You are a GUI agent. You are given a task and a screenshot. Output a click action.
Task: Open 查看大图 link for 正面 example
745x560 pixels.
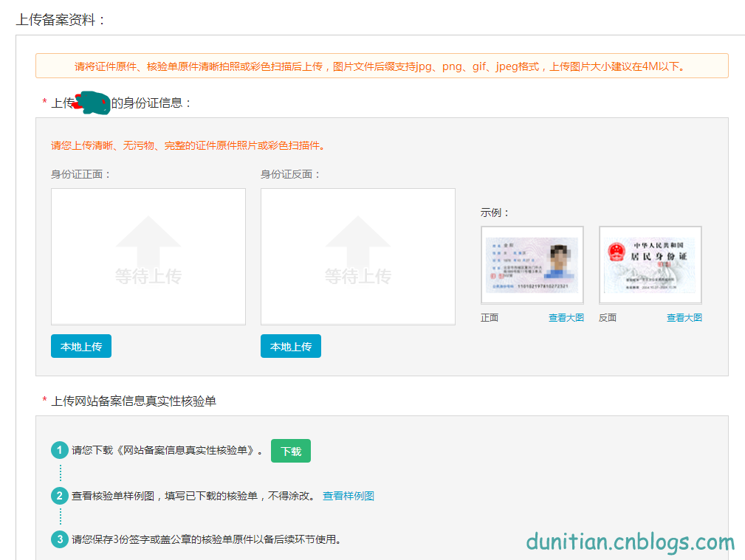566,318
